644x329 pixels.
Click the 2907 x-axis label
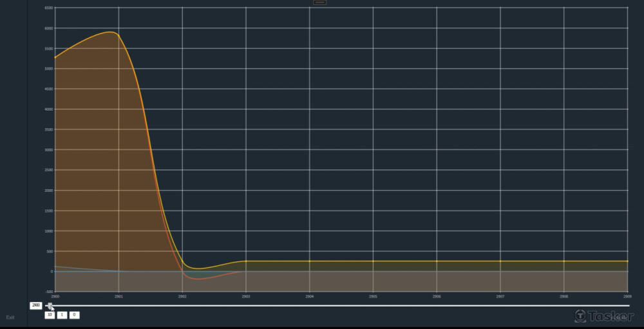pyautogui.click(x=500, y=297)
